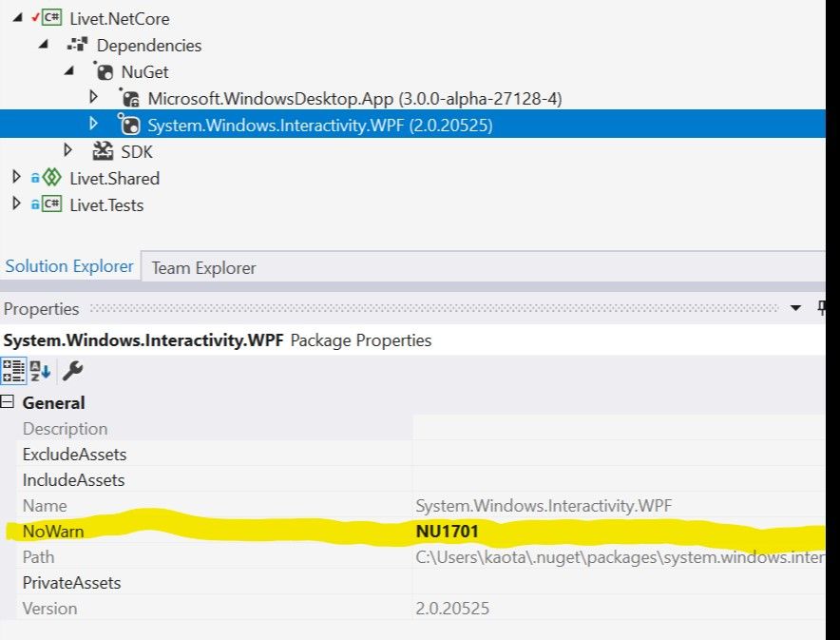Switch to Solution Explorer tab
Image resolution: width=840 pixels, height=640 pixels.
click(69, 266)
